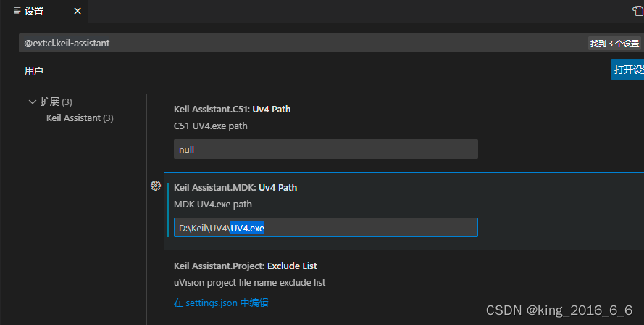
Task: Click the open settings JSON icon at top right
Action: click(x=637, y=11)
